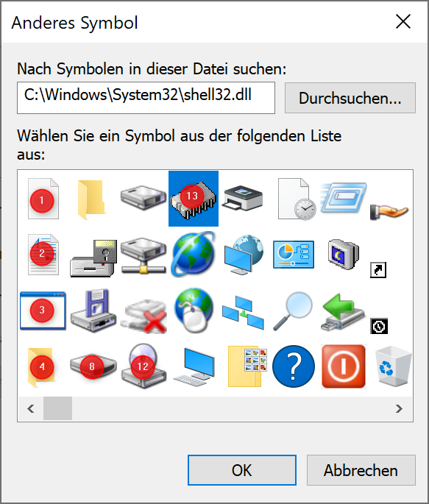Image resolution: width=429 pixels, height=504 pixels.
Task: Select the globe with mouse icon
Action: 194,310
